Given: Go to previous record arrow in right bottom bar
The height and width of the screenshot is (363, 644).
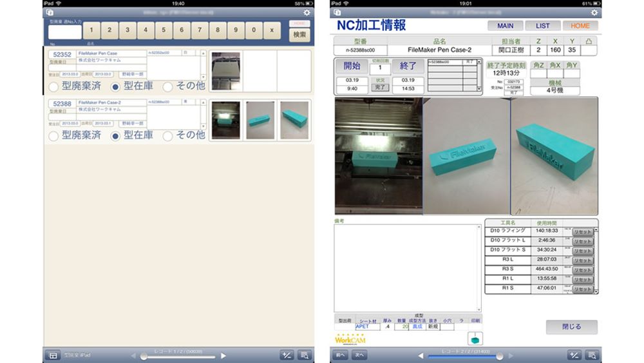Looking at the screenshot, I should [421, 356].
